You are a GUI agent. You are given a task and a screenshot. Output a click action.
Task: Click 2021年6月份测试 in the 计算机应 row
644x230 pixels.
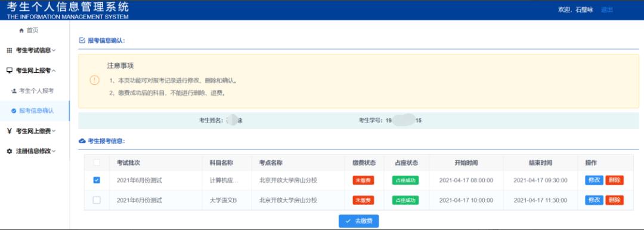(x=139, y=180)
